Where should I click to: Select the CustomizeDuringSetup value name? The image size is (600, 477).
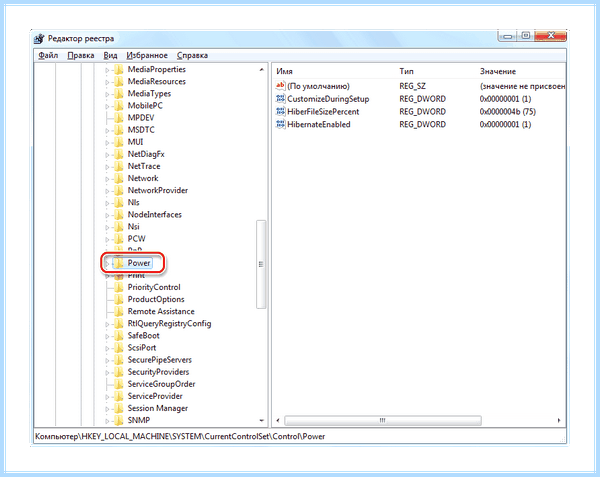coord(328,99)
